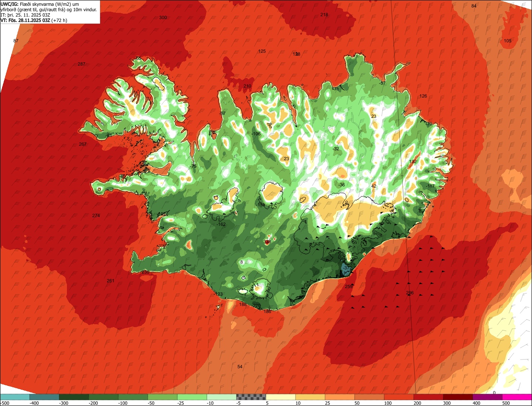Viewport: 532px width, 406px height.
Task: Pick the dark maroon 300 to 400 legend swatch
Action: tap(457, 397)
